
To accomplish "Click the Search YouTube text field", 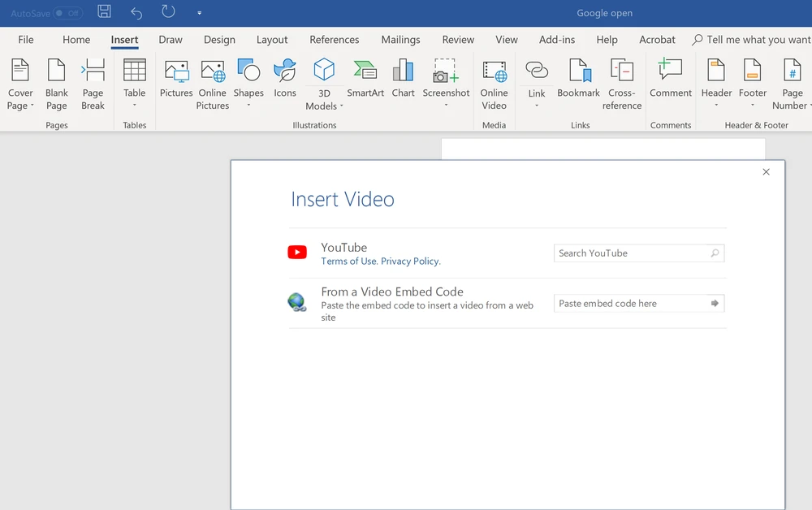I will coord(629,253).
